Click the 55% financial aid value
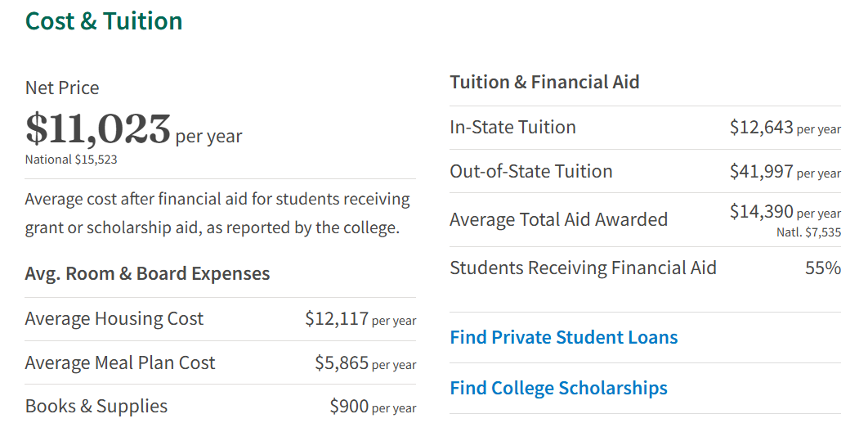The height and width of the screenshot is (432, 868). [822, 268]
